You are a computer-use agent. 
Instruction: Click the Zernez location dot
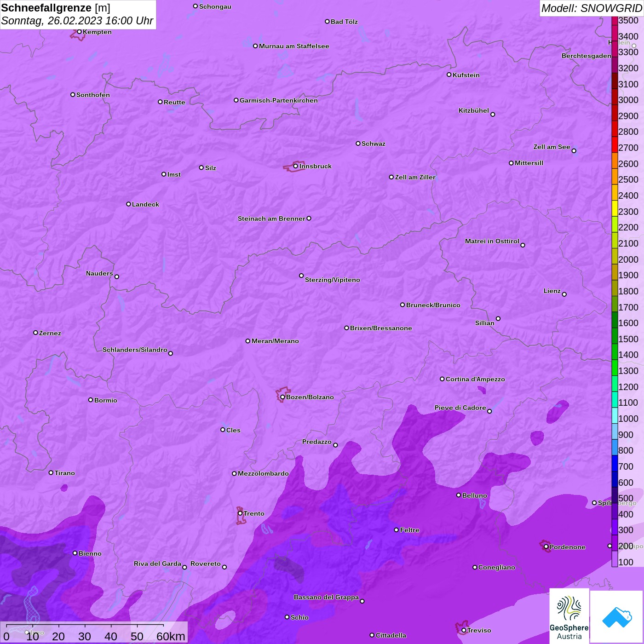coord(35,333)
